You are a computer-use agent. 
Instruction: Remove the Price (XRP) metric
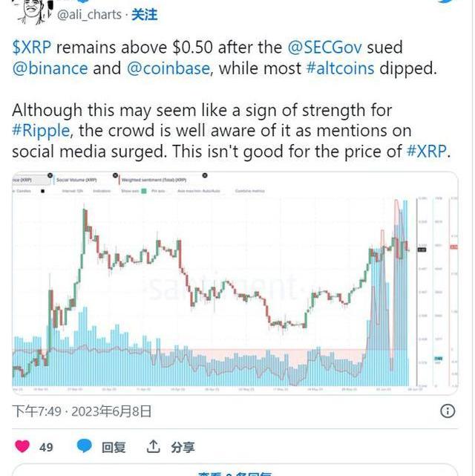(49, 176)
